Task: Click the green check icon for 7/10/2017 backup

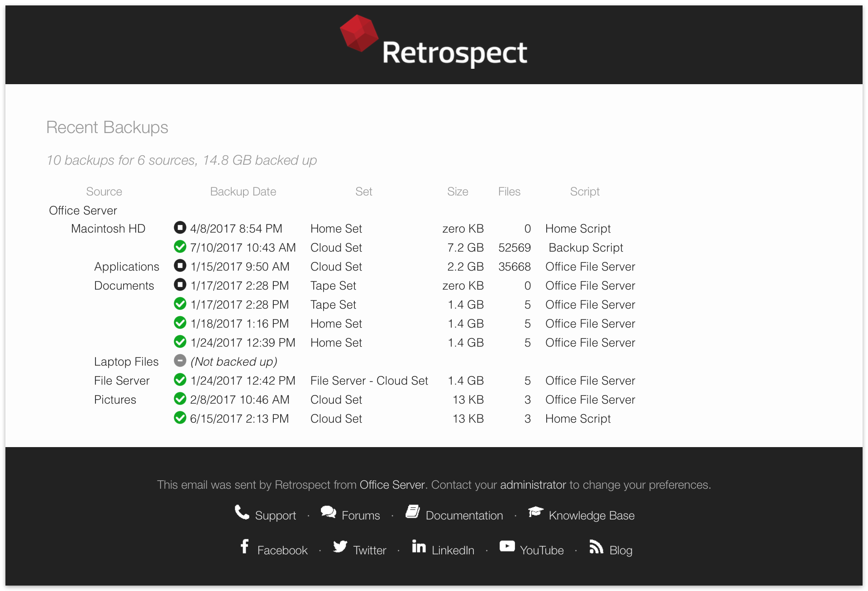Action: [x=180, y=246]
